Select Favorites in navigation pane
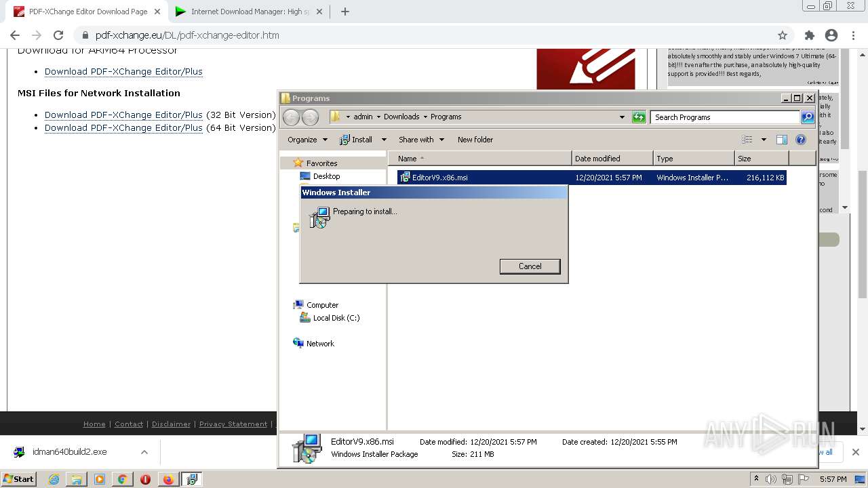Viewport: 868px width, 488px height. (x=321, y=163)
